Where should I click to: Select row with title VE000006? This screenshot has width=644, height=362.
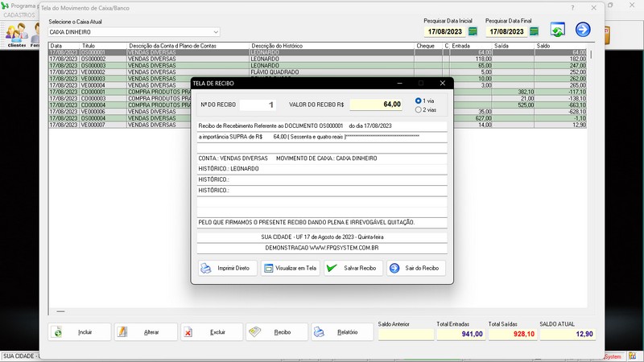tap(317, 112)
